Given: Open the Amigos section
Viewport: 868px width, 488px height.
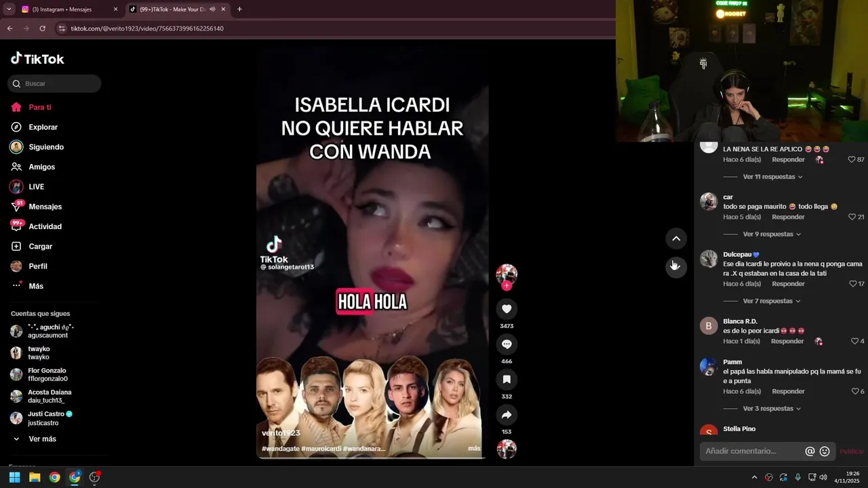Looking at the screenshot, I should point(33,167).
